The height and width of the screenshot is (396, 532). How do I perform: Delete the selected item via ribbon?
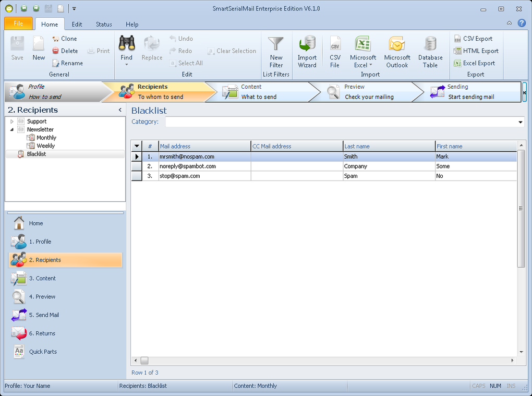[x=65, y=51]
